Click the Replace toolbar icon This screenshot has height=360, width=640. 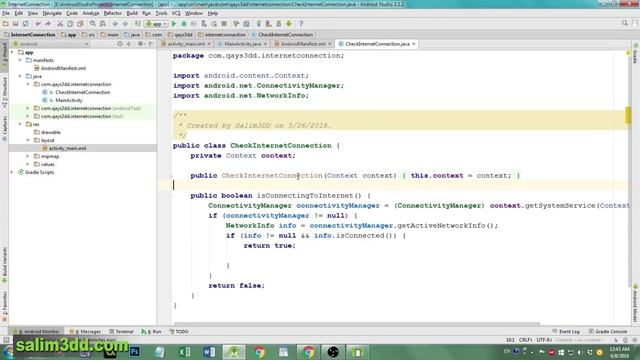[x=103, y=24]
